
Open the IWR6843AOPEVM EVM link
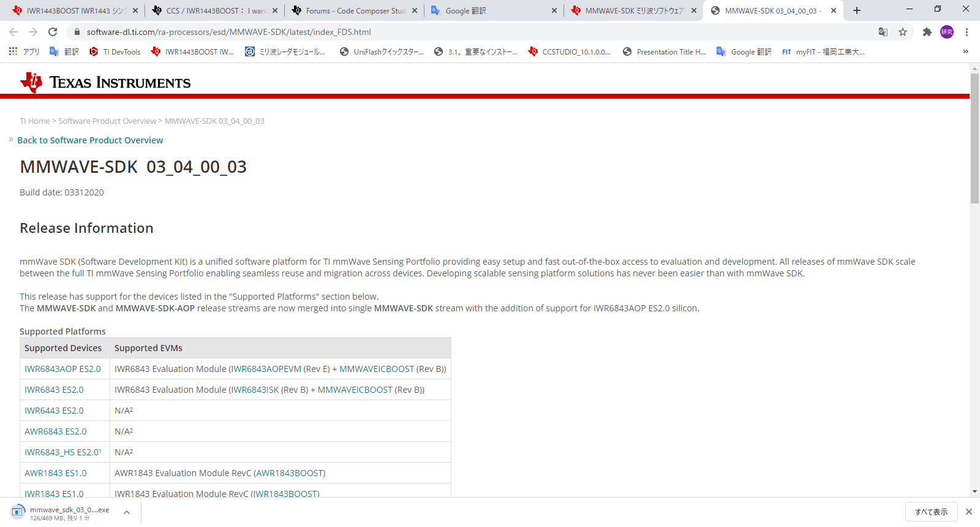pyautogui.click(x=266, y=369)
